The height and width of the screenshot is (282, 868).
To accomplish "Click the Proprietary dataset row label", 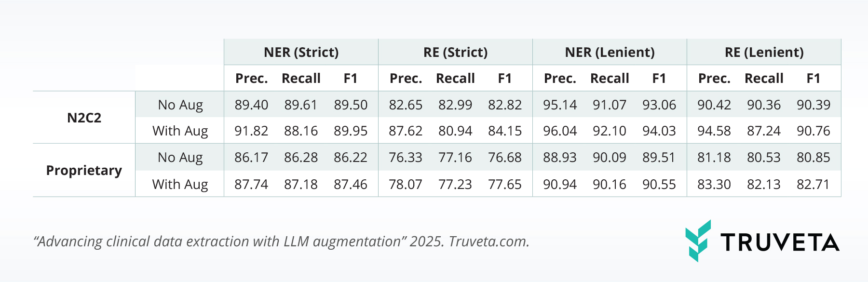I will (84, 170).
